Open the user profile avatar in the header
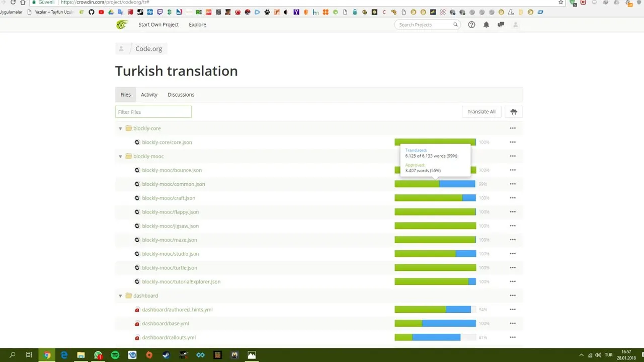Screen dimensions: 644x362 [x=515, y=25]
